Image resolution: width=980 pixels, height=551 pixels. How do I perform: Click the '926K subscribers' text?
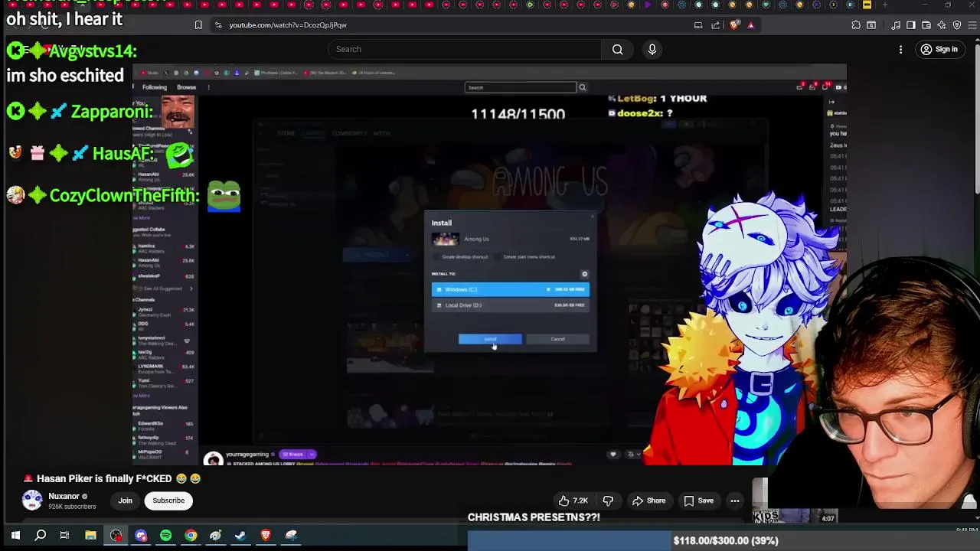coord(73,507)
